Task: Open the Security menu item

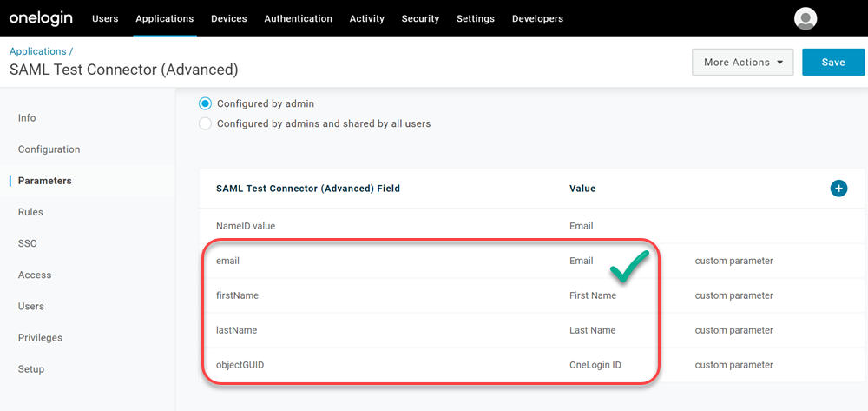Action: 420,18
